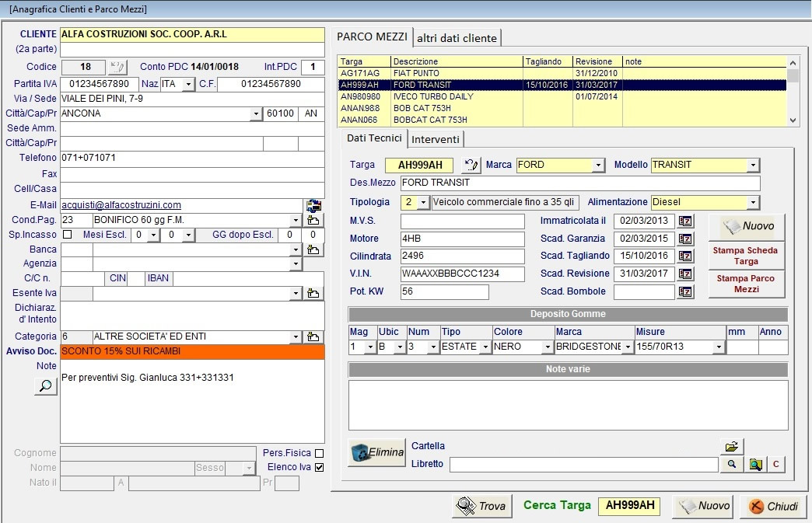Open the Cond.Pag. BONIFICO dropdown
Viewport: 812px width, 523px height.
[x=296, y=221]
